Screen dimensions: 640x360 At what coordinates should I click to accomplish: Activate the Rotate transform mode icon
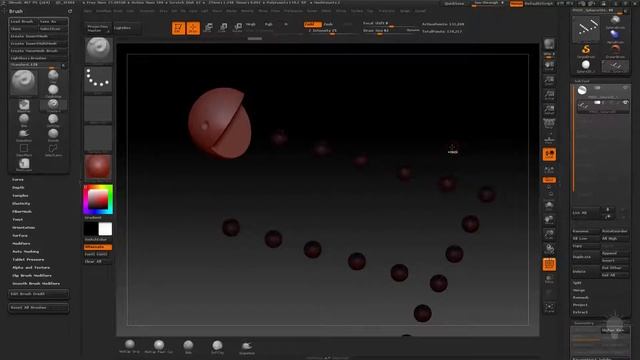coord(238,28)
